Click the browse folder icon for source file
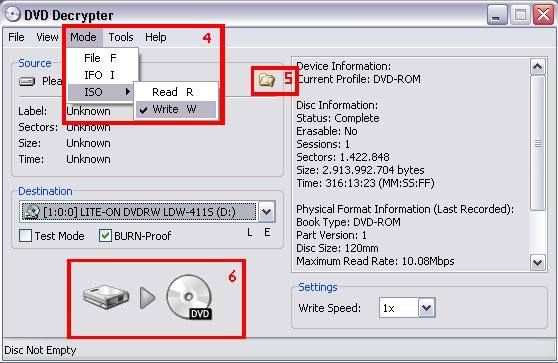The width and height of the screenshot is (558, 363). click(267, 80)
